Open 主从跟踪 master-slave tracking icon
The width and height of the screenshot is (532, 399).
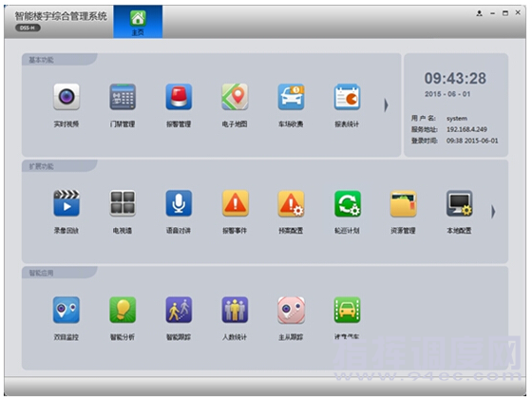(291, 310)
